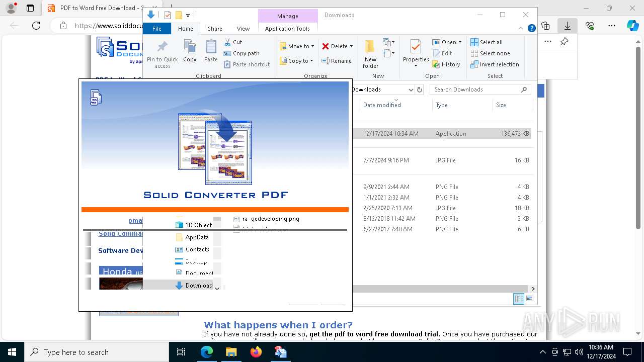Open Copy to dropdown in Organize group
Screen dimensions: 644x362
click(x=297, y=61)
